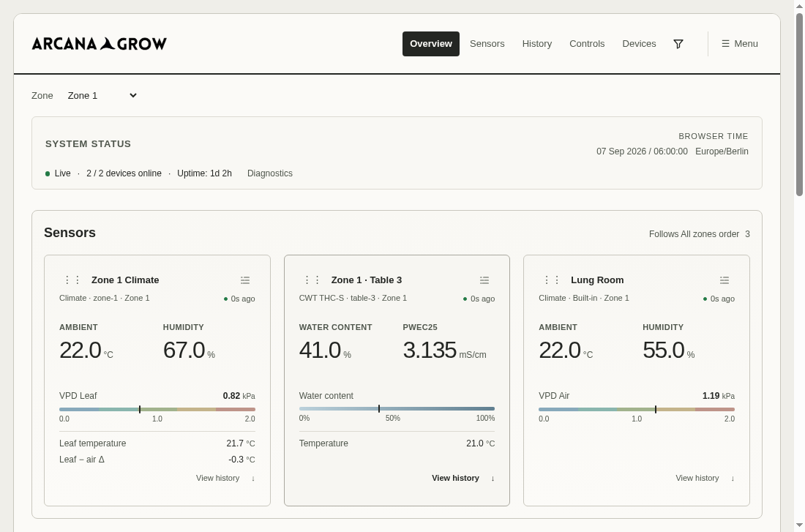
Task: Click the "Lung Room" card title
Action: pos(597,280)
